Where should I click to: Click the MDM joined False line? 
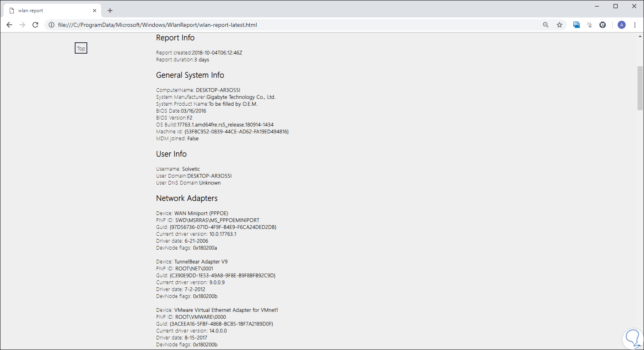(177, 139)
